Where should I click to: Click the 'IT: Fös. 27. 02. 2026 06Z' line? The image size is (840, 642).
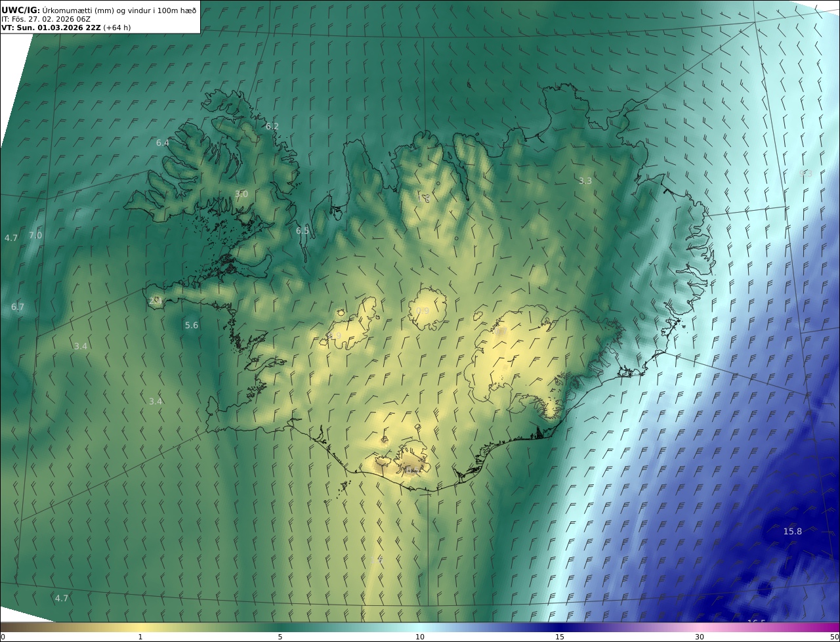[x=46, y=19]
